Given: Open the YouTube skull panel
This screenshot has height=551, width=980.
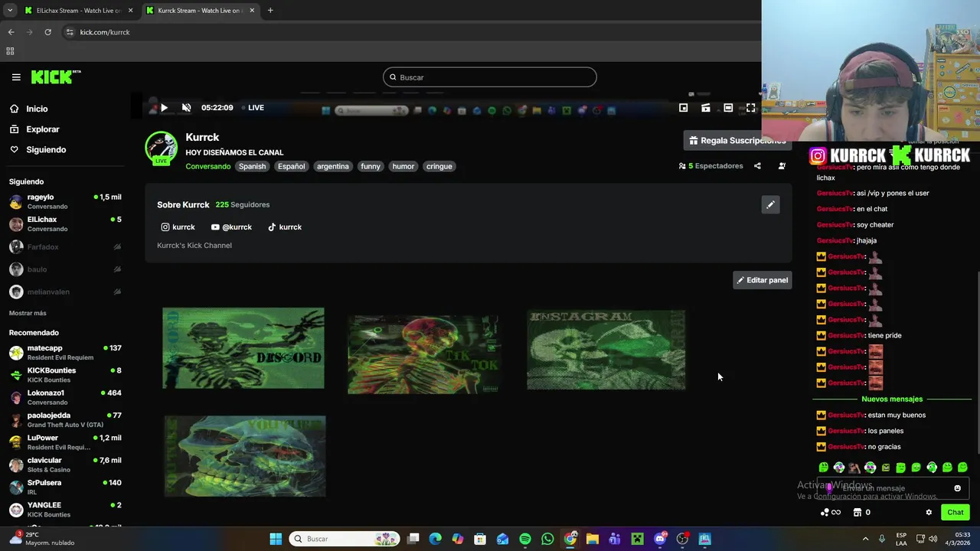Looking at the screenshot, I should point(245,456).
